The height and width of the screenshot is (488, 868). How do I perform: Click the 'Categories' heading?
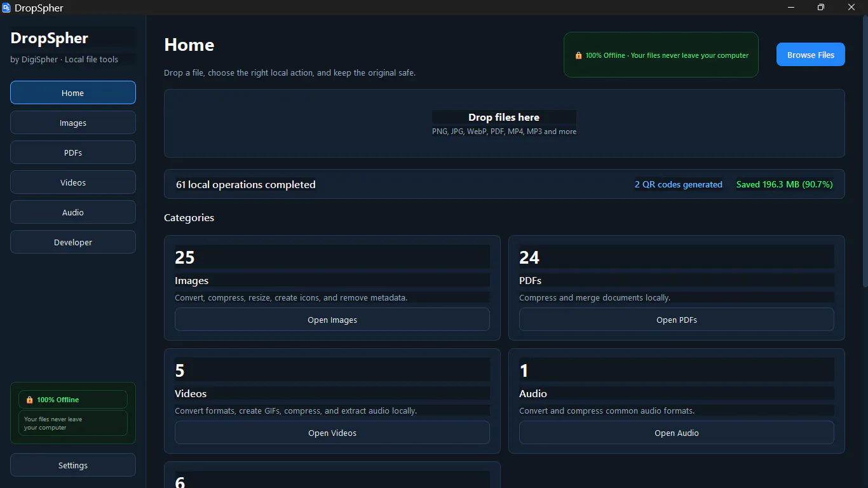189,217
